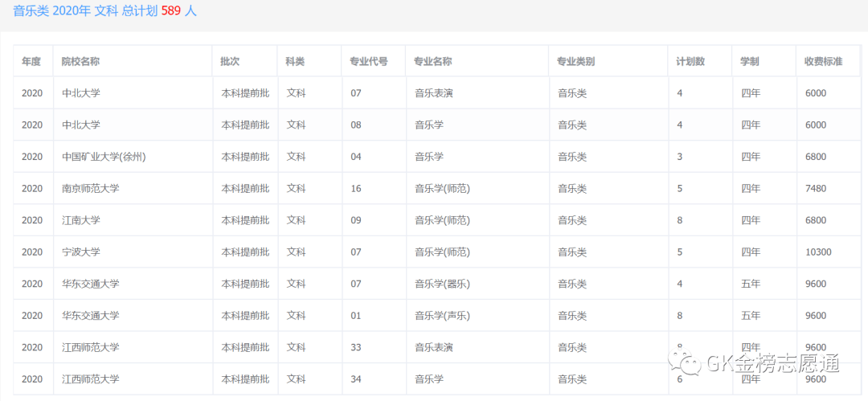868x401 pixels.
Task: Click the 10300 fee cell
Action: [818, 252]
